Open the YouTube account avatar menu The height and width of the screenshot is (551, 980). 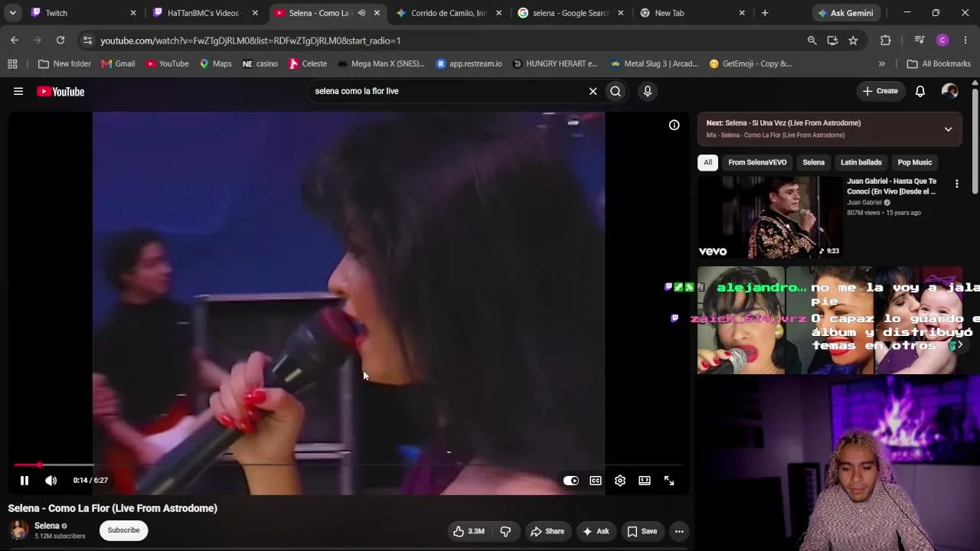[950, 91]
